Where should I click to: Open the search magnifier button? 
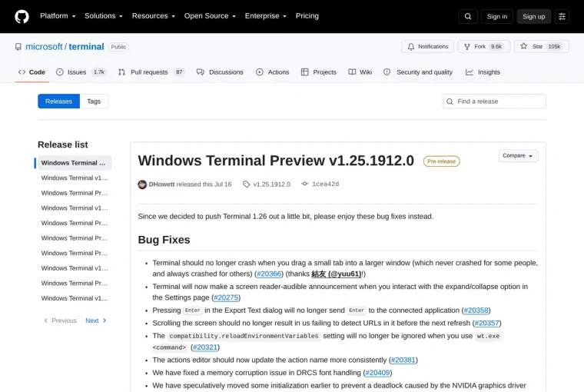coord(468,16)
